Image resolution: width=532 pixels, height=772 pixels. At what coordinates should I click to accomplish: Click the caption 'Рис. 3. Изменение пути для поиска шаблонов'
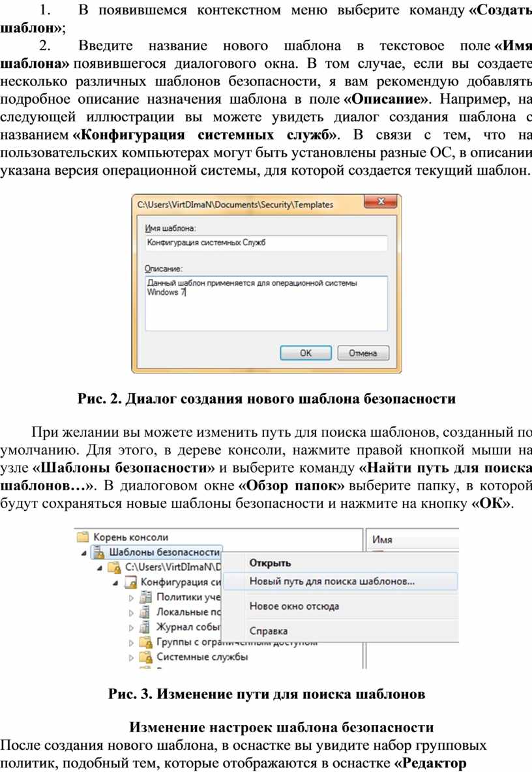(266, 694)
